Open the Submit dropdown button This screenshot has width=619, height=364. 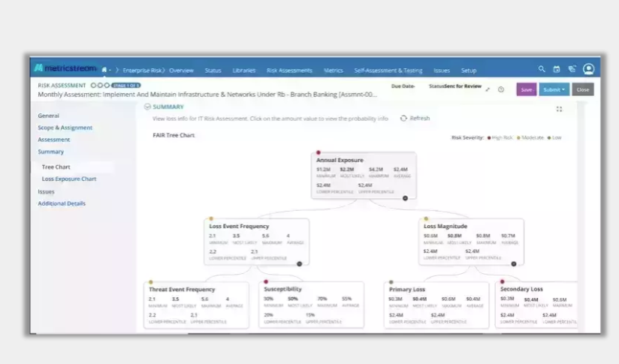554,89
